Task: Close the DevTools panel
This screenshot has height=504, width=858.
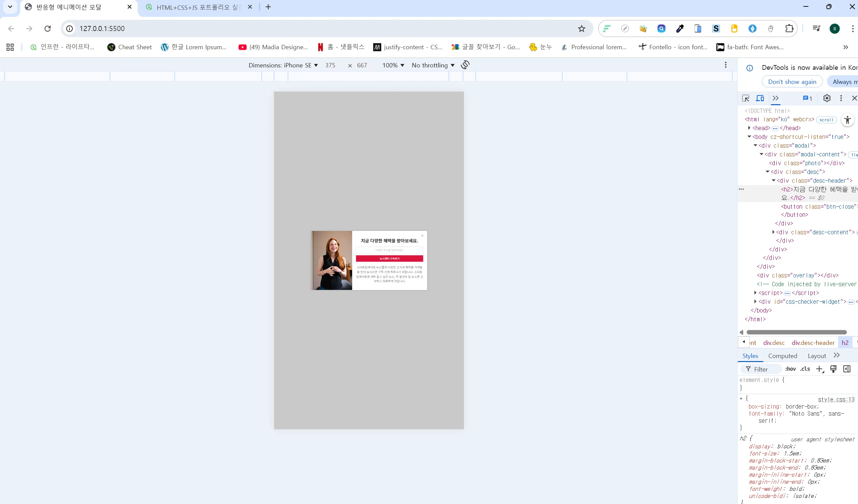Action: [x=854, y=98]
